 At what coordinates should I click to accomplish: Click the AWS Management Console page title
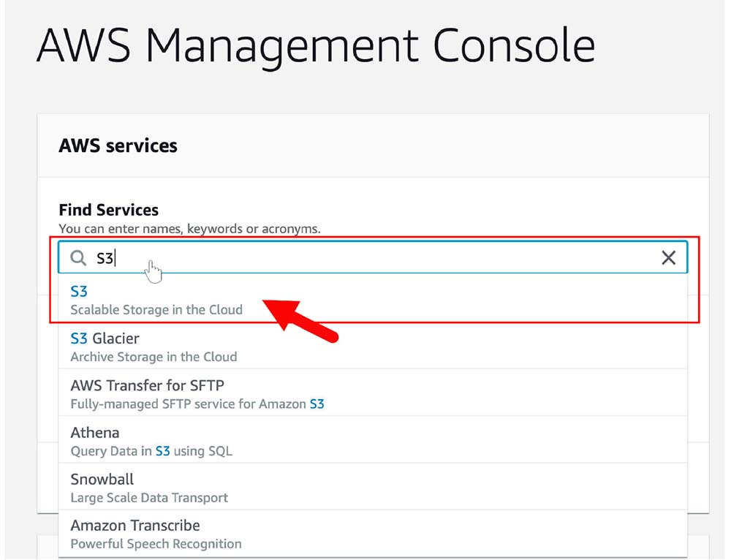(315, 45)
